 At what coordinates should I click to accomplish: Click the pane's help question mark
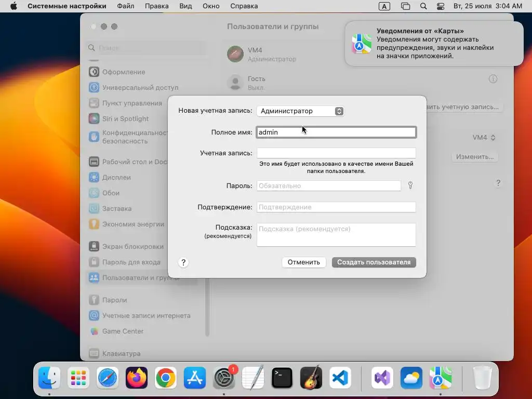[498, 183]
